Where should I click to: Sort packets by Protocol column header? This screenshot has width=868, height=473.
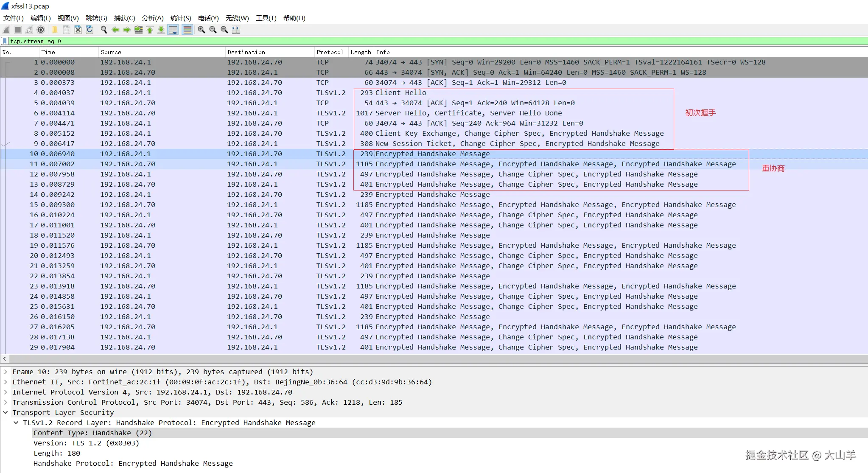(330, 52)
